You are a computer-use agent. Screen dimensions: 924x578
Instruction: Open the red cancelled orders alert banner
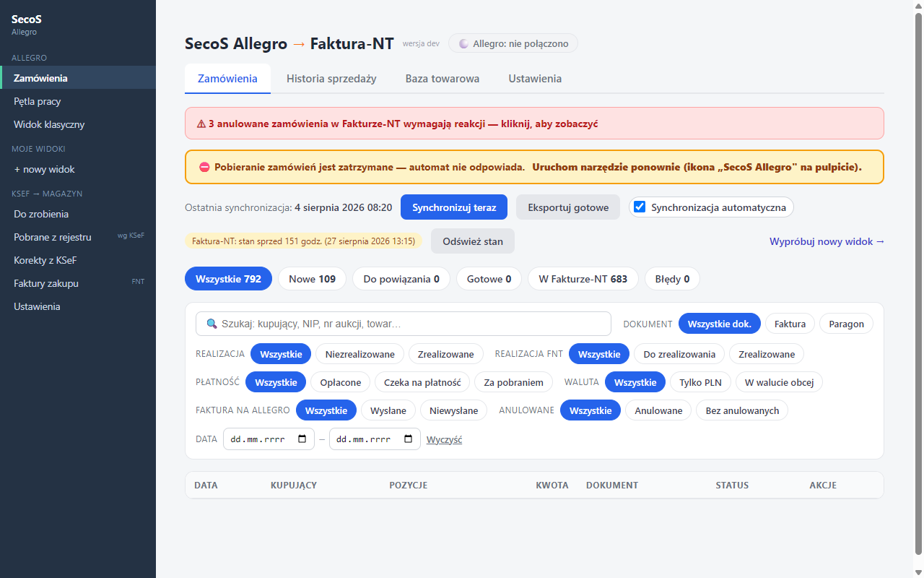(x=534, y=124)
